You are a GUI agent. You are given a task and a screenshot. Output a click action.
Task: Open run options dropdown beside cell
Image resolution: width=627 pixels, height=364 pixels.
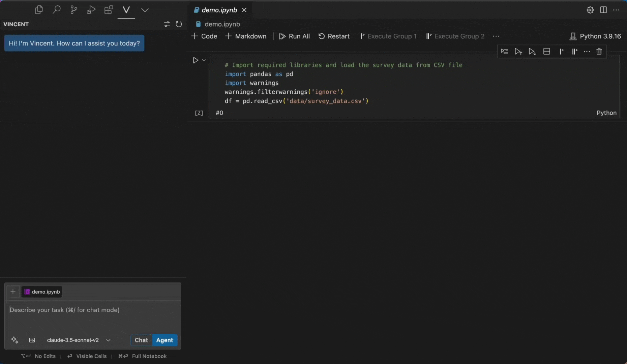click(x=204, y=60)
